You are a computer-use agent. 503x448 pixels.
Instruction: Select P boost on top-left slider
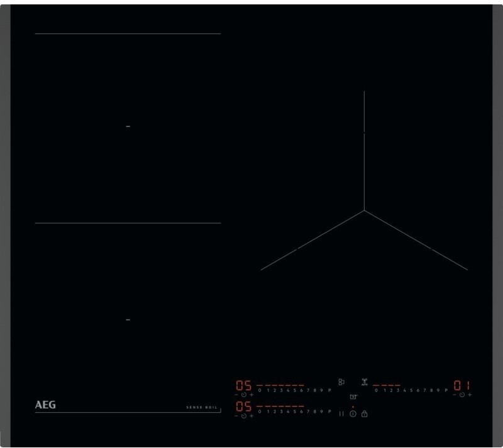click(329, 390)
